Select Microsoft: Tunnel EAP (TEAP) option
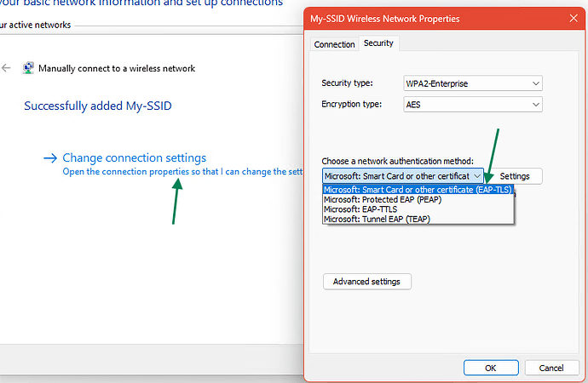The height and width of the screenshot is (383, 588). pos(377,219)
